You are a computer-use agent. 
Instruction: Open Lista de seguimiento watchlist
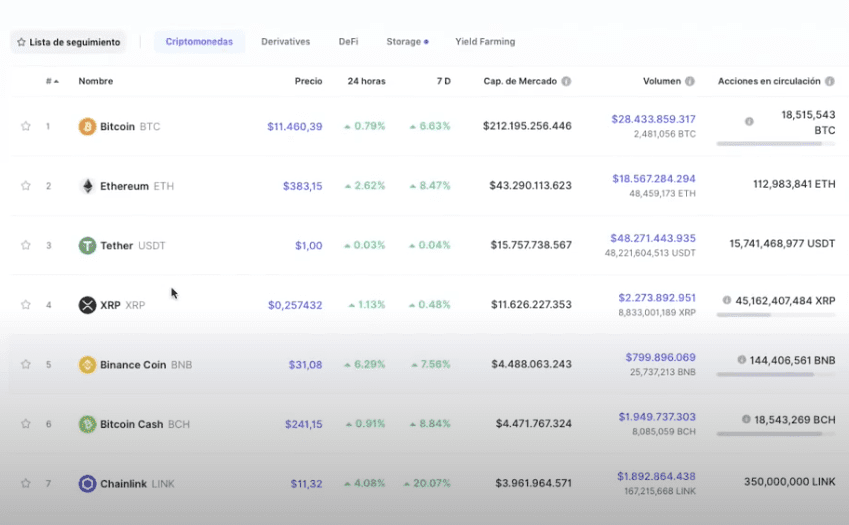pyautogui.click(x=68, y=42)
